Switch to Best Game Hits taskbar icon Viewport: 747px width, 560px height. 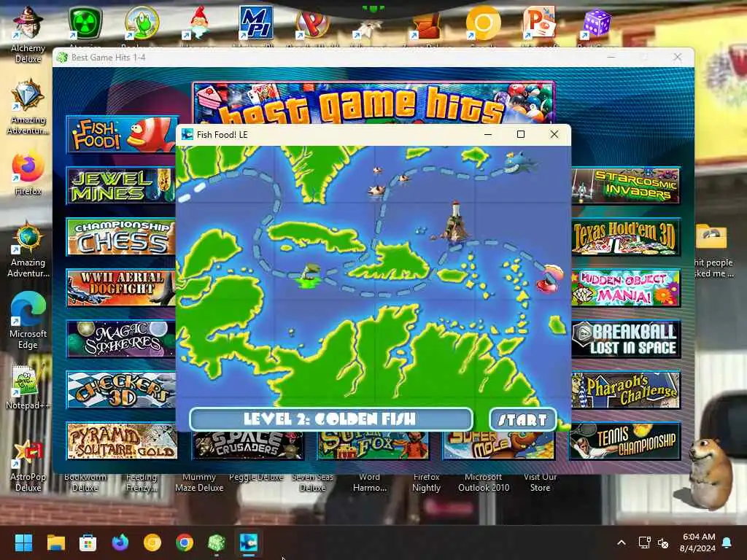[x=217, y=542]
